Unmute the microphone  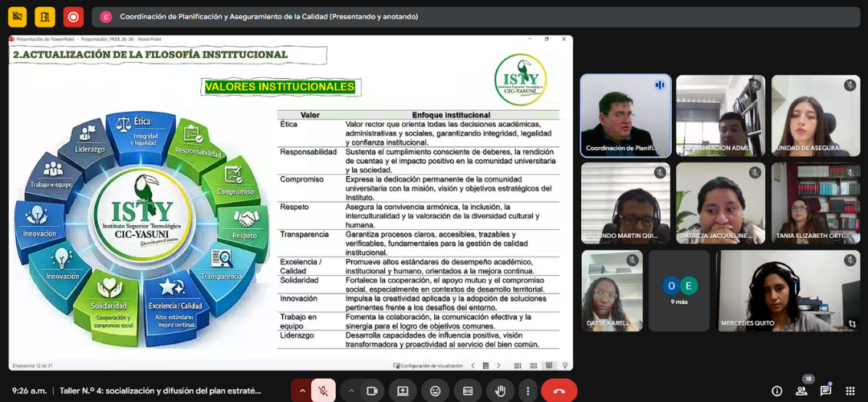coord(323,391)
